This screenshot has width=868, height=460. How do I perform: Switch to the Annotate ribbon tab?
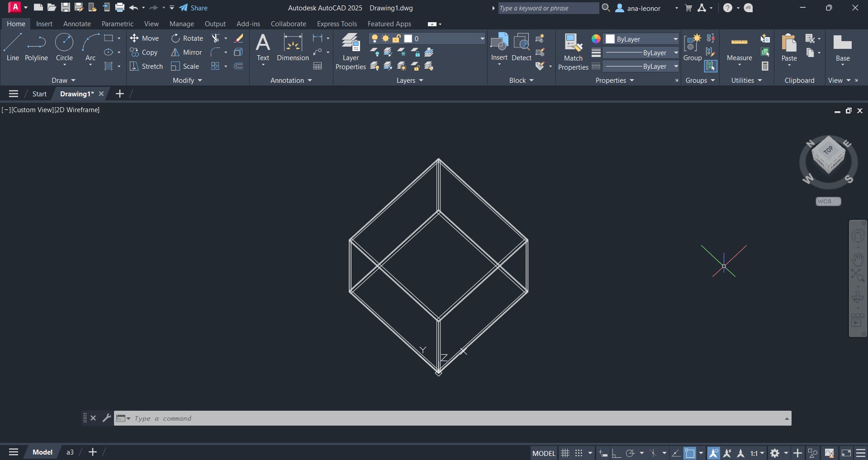[x=77, y=24]
